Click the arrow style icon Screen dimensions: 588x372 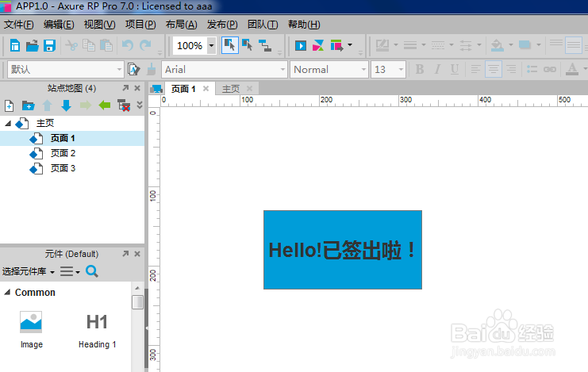click(x=466, y=46)
